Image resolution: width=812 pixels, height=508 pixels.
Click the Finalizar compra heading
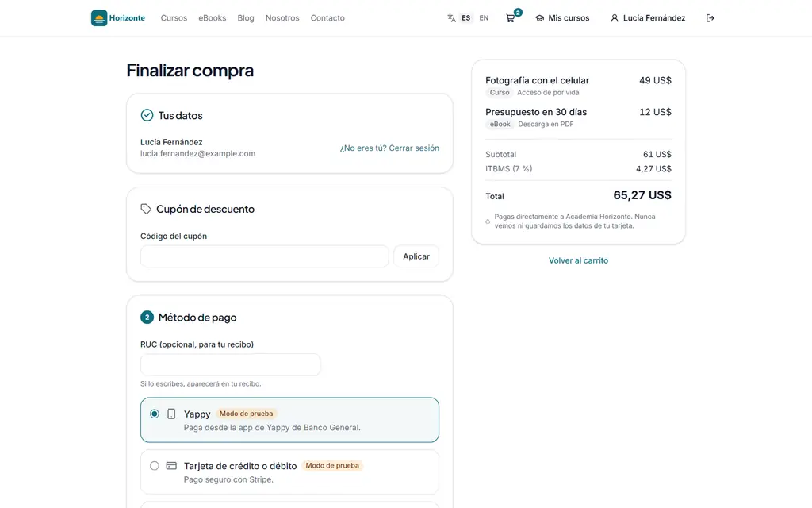click(190, 70)
